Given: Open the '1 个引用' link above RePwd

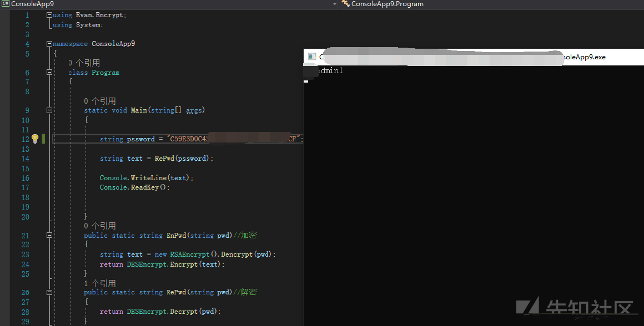Looking at the screenshot, I should (100, 283).
